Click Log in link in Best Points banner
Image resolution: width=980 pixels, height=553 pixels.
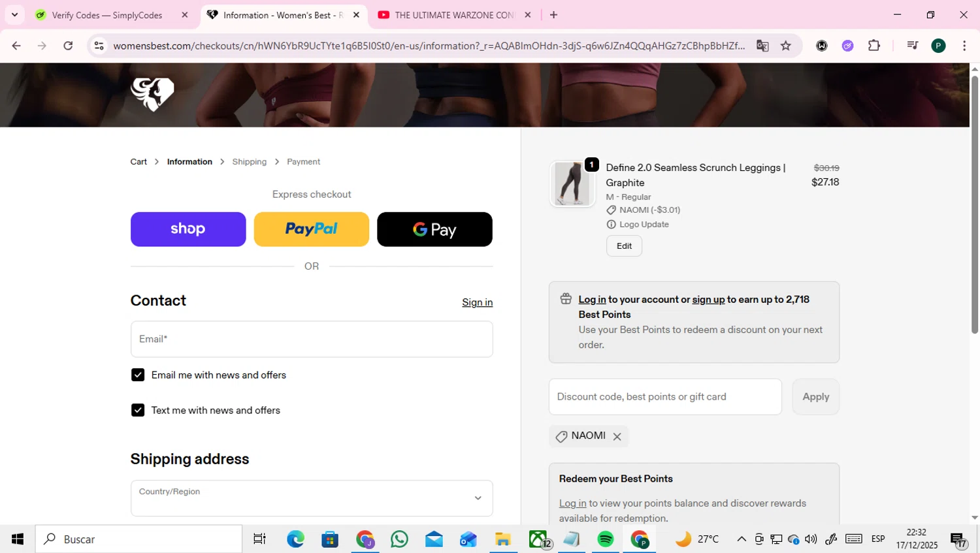(592, 300)
